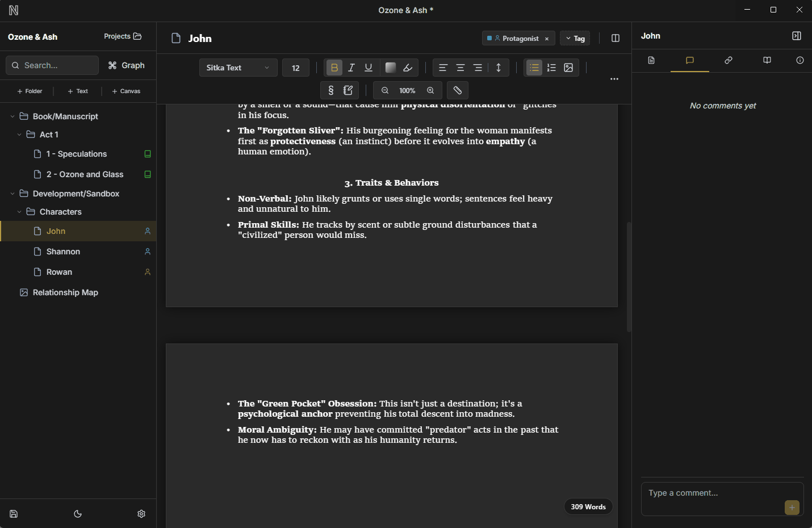Open the info panel on the right
This screenshot has width=812, height=528.
pos(800,60)
